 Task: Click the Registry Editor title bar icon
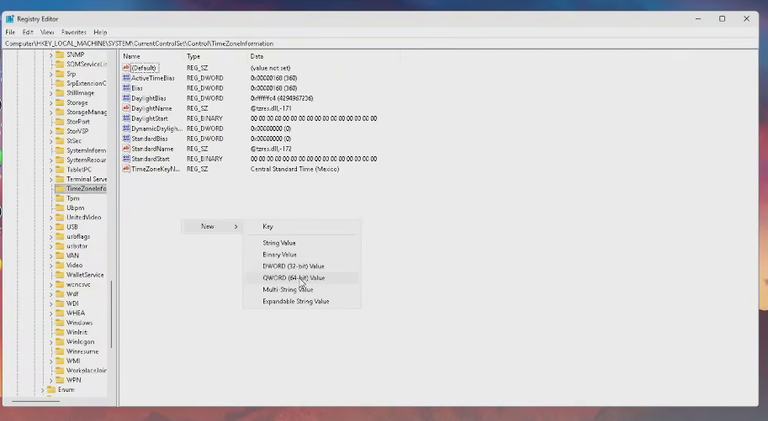click(10, 19)
